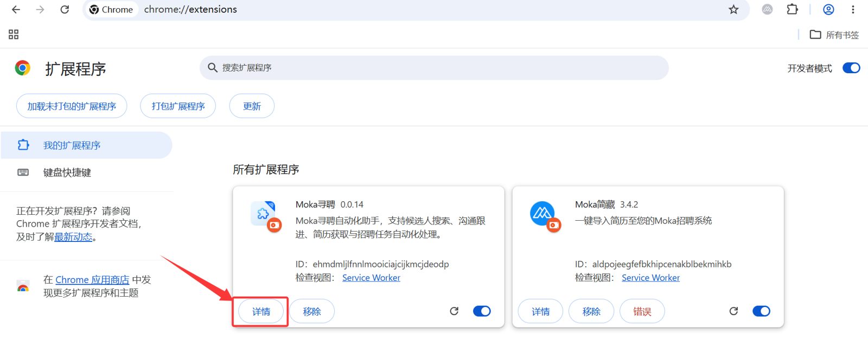Click the Chrome Web Store rainbow icon
The height and width of the screenshot is (359, 868).
click(23, 286)
